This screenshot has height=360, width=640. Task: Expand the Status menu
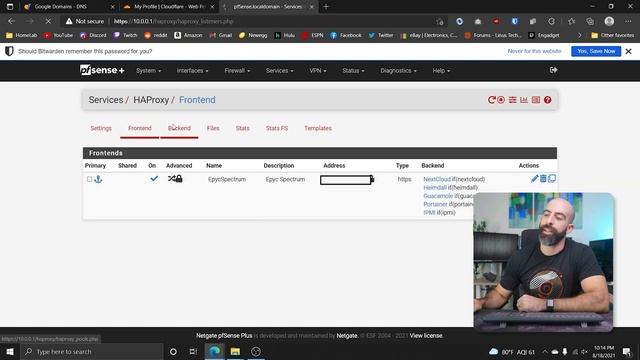[353, 71]
